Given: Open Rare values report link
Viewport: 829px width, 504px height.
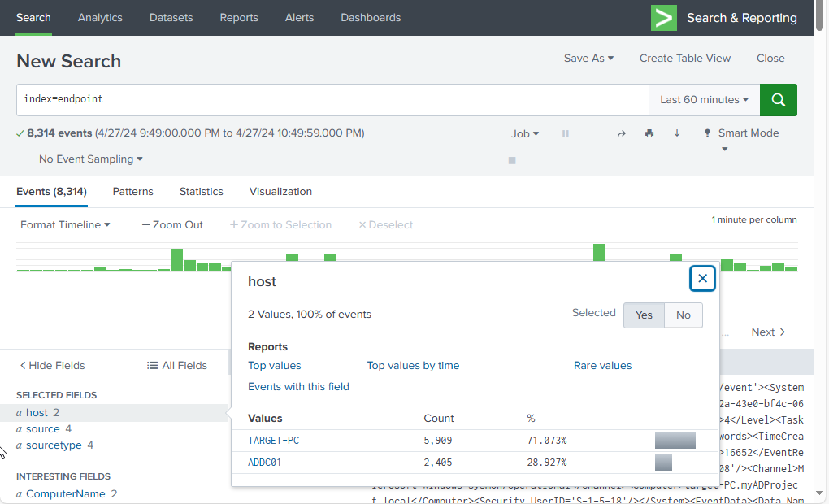Looking at the screenshot, I should [x=602, y=366].
